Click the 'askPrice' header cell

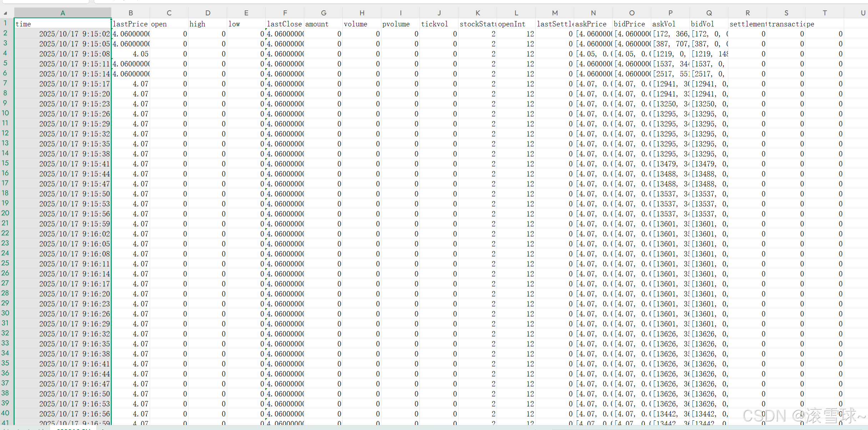pyautogui.click(x=593, y=24)
